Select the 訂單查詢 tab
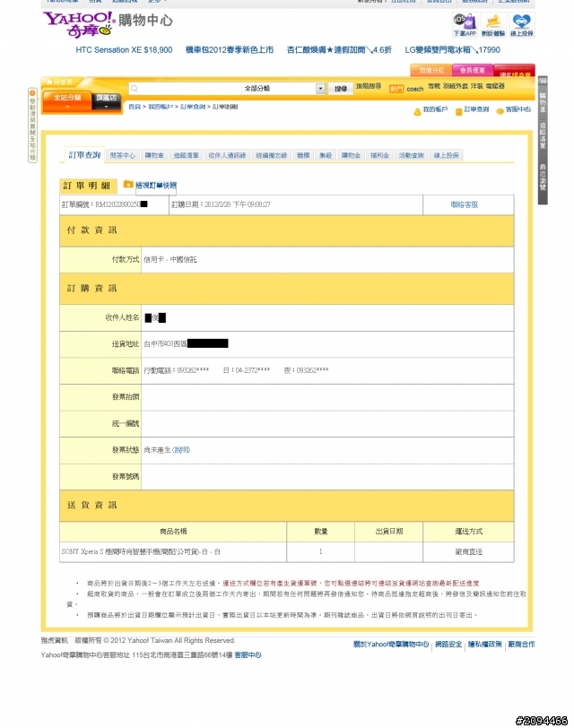Screen dimensions: 574x728 [x=84, y=154]
